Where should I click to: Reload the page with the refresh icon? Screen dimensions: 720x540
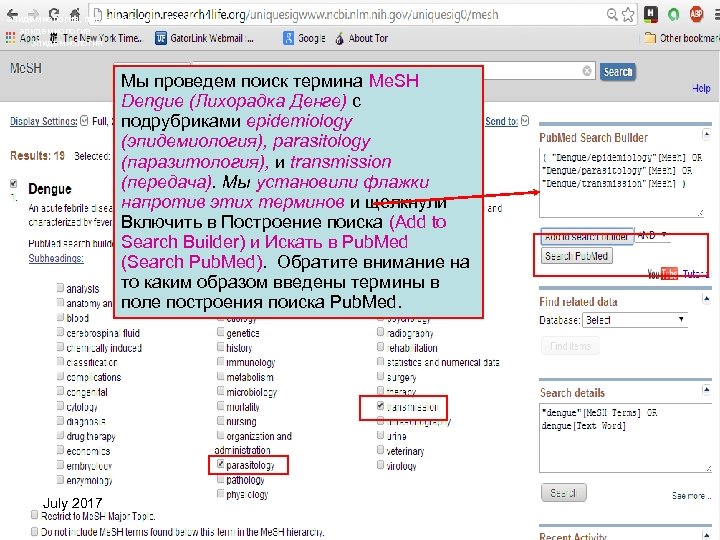click(54, 14)
